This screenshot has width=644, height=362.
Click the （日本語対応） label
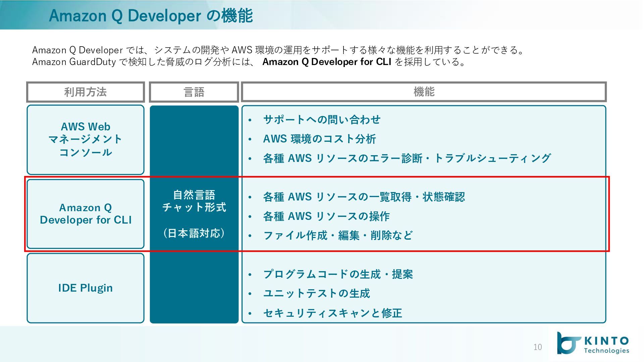click(194, 233)
